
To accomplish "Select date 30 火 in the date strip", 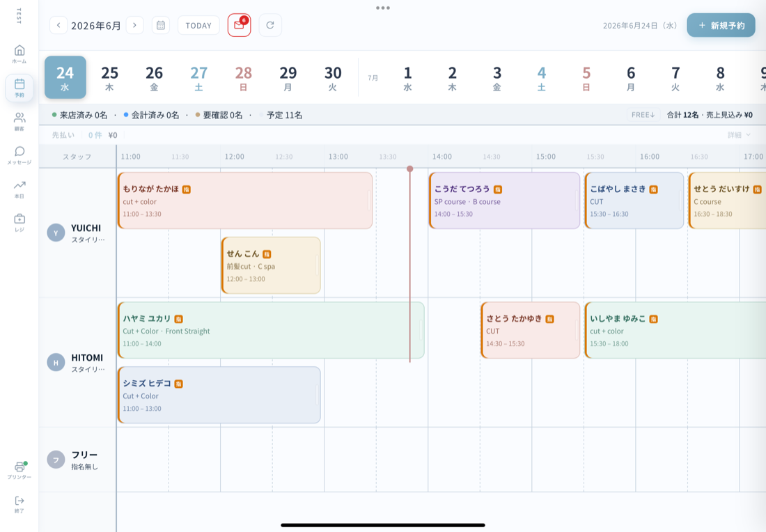I will 333,78.
